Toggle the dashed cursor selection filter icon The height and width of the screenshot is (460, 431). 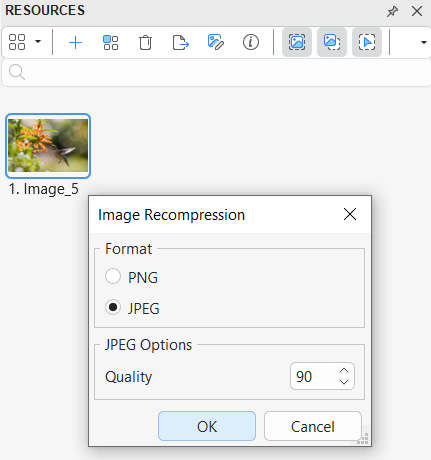(x=367, y=42)
